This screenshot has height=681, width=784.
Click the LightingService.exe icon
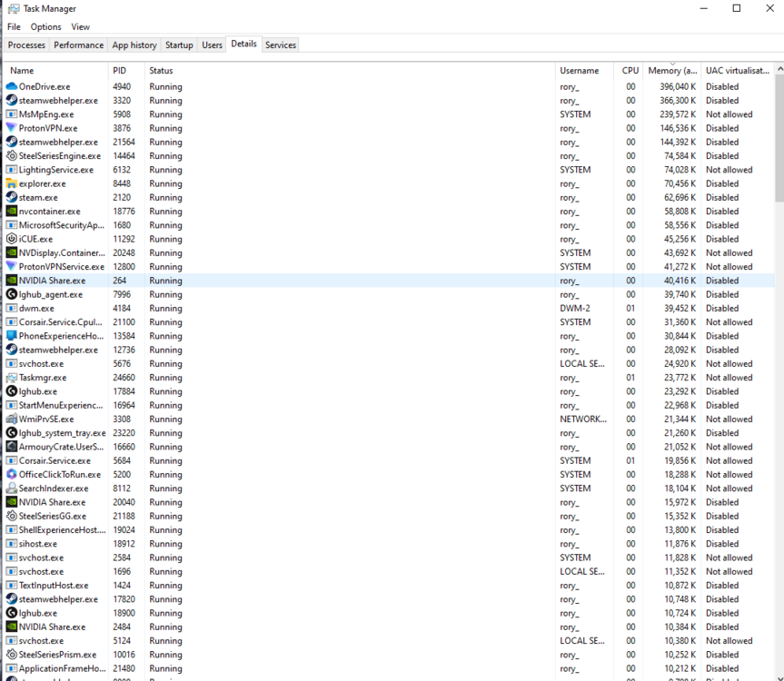[x=12, y=170]
